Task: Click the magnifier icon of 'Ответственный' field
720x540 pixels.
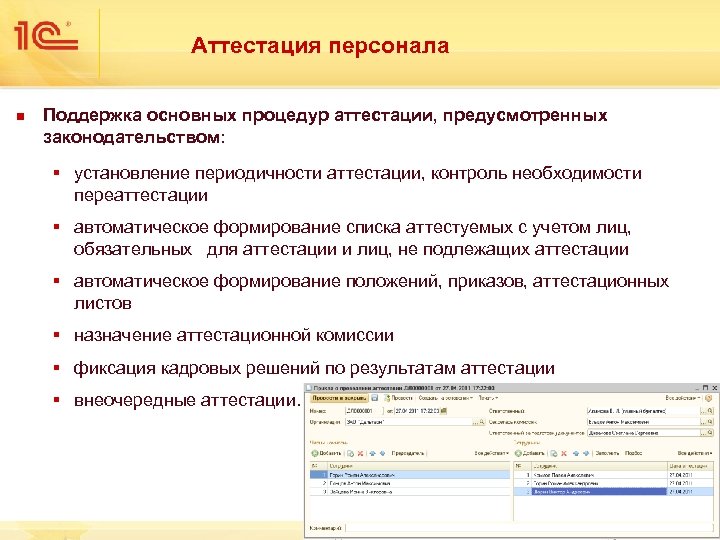Action: (710, 411)
